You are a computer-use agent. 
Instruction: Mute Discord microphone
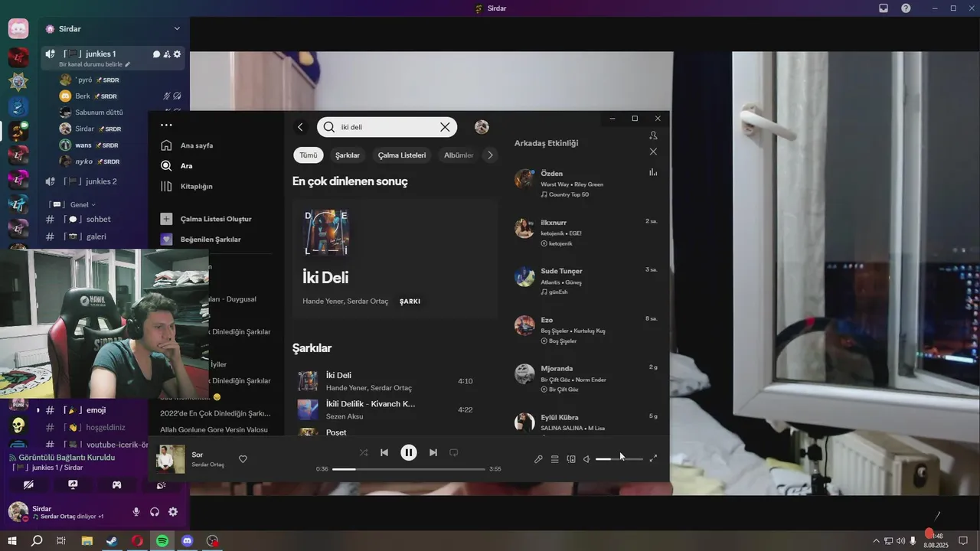coord(136,512)
